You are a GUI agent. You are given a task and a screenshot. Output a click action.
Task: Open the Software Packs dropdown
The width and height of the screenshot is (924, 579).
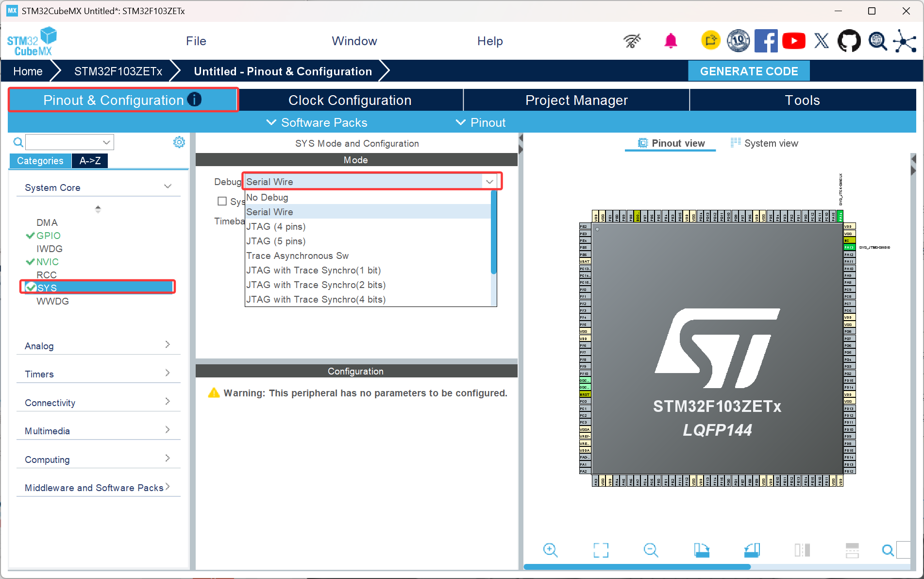point(317,122)
